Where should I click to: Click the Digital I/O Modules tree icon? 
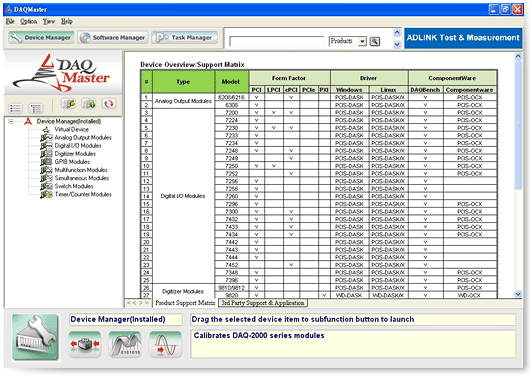coord(46,146)
